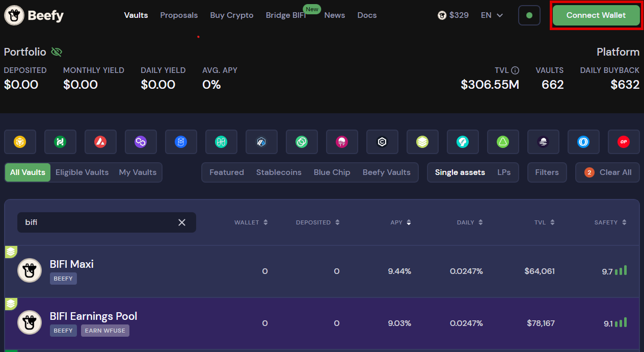Click the Fuse badge on BIFI Earnings Pool row
The width and height of the screenshot is (644, 352).
coord(11,304)
